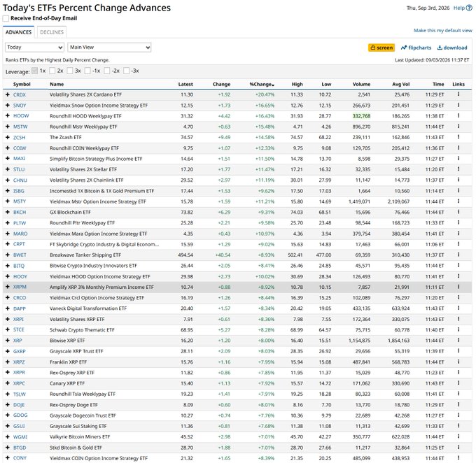This screenshot has height=463, width=476.
Task: Click Breakwave Tanker Shipping ETF name
Action: point(85,255)
